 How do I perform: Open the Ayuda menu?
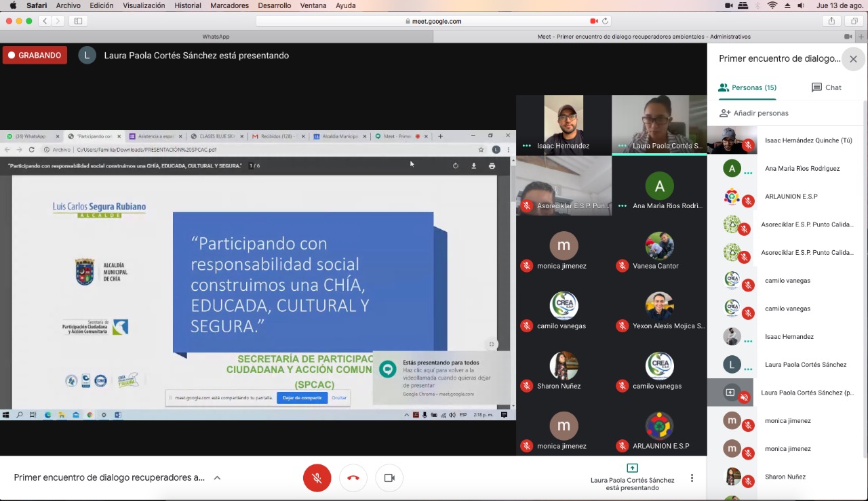point(346,5)
